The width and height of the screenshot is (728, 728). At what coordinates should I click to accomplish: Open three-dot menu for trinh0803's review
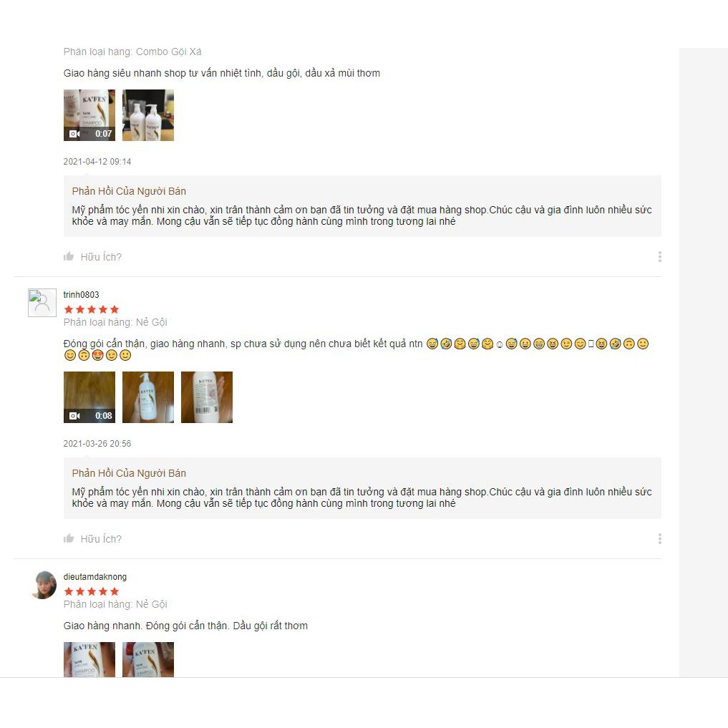pos(660,538)
